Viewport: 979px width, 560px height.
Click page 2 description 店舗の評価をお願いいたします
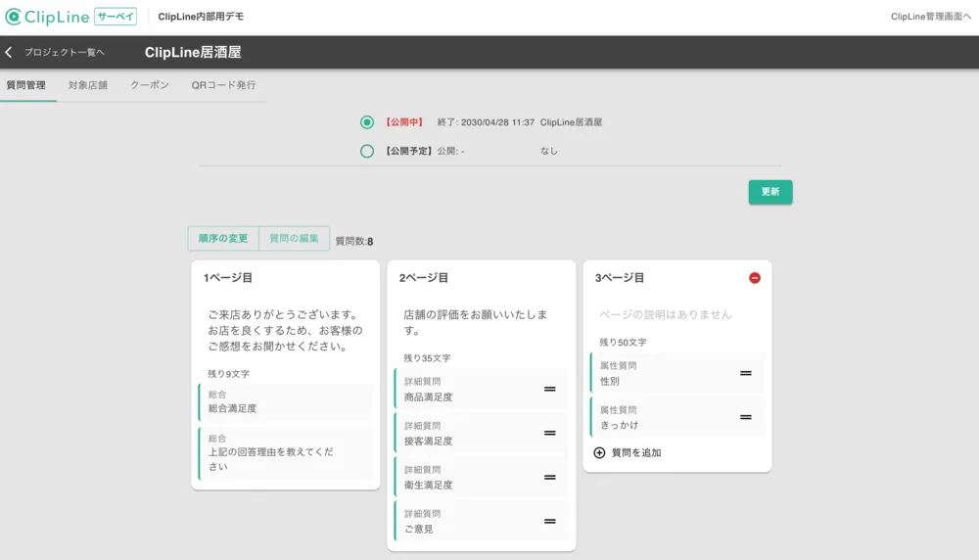[x=476, y=323]
